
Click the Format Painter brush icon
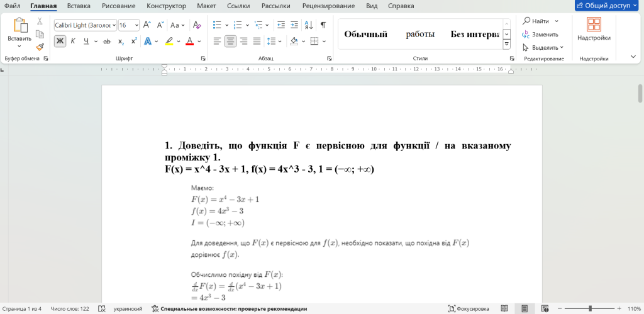coord(40,47)
